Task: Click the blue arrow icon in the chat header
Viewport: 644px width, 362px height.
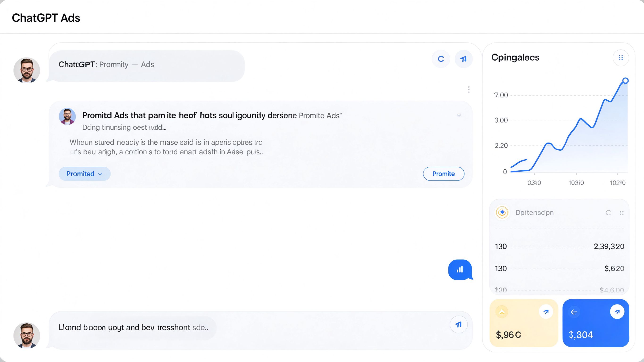Action: [464, 59]
